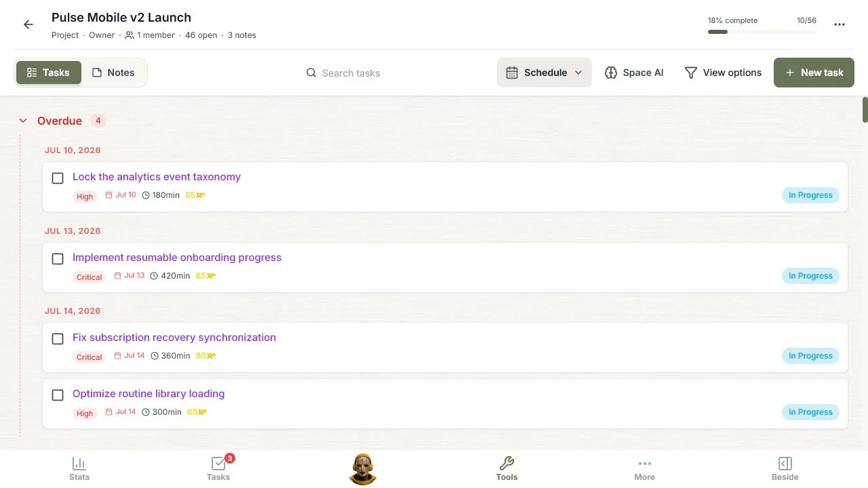This screenshot has width=868, height=488.
Task: Click the JUL 14, 2026 date heading
Action: tap(73, 311)
